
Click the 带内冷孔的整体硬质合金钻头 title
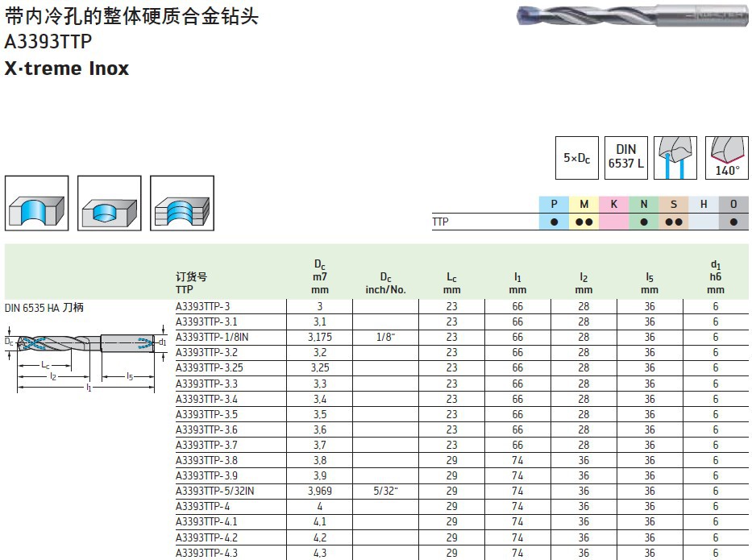pos(132,16)
